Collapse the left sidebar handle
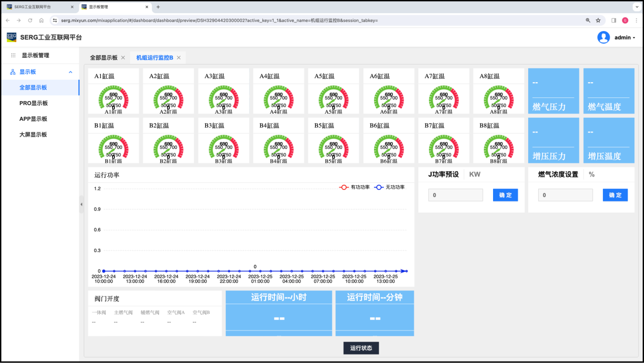This screenshot has width=644, height=363. click(81, 204)
